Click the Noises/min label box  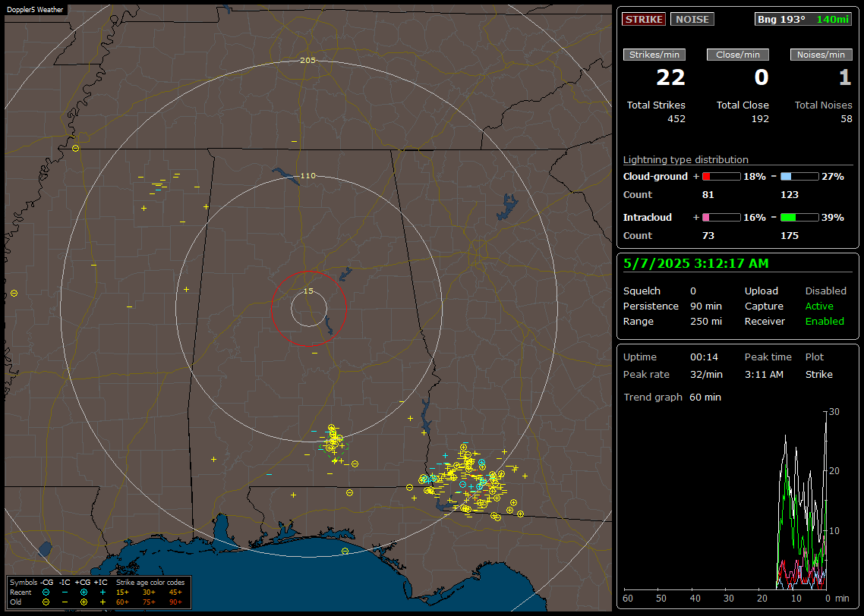(x=821, y=55)
